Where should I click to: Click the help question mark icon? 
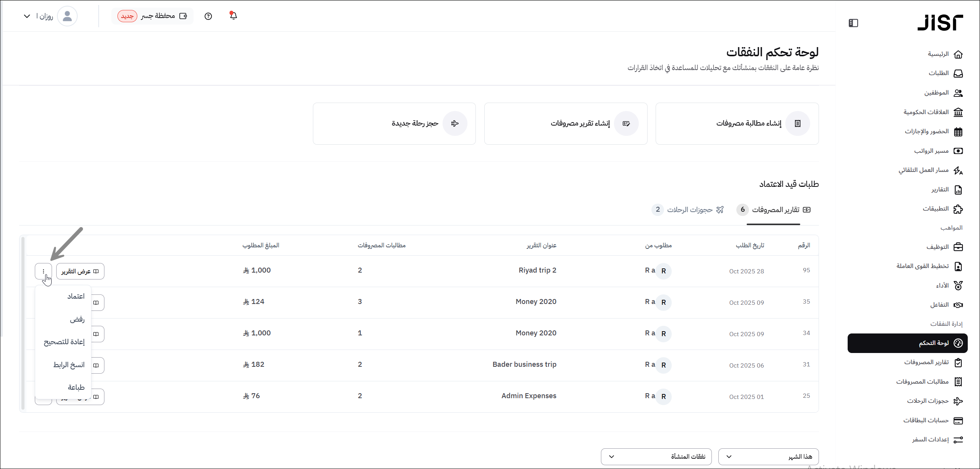(208, 16)
